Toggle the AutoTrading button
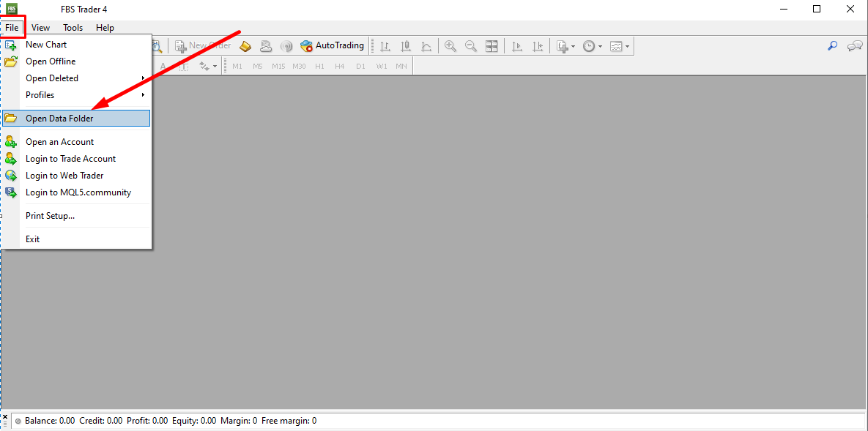868x431 pixels. [332, 46]
